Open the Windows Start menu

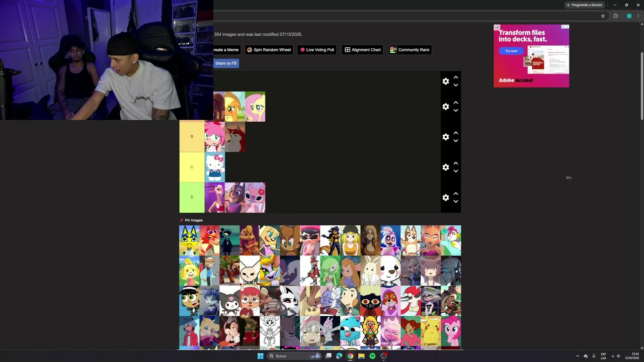pos(260,356)
